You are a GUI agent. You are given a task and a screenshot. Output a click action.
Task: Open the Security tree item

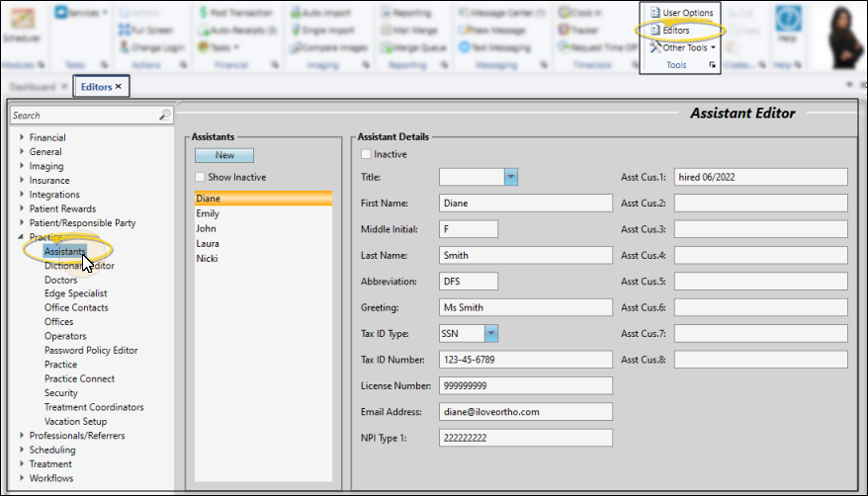click(61, 392)
